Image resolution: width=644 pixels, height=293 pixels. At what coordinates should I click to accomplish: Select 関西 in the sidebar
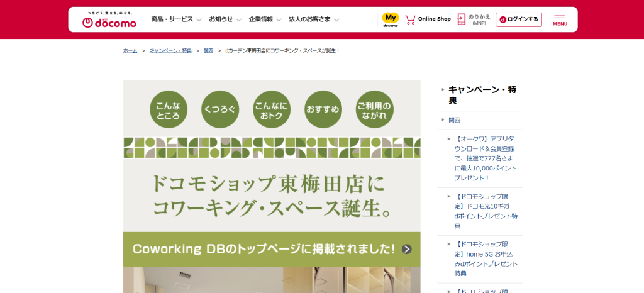[x=455, y=120]
